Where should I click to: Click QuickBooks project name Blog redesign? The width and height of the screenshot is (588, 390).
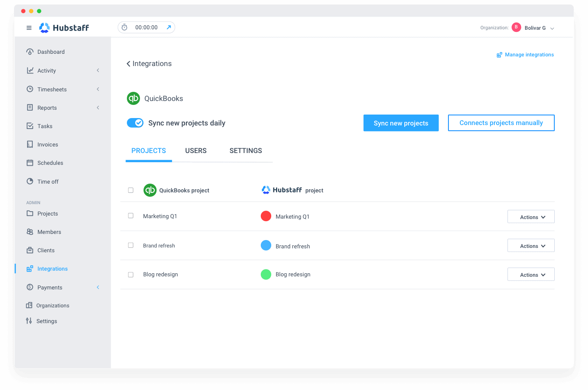point(161,275)
